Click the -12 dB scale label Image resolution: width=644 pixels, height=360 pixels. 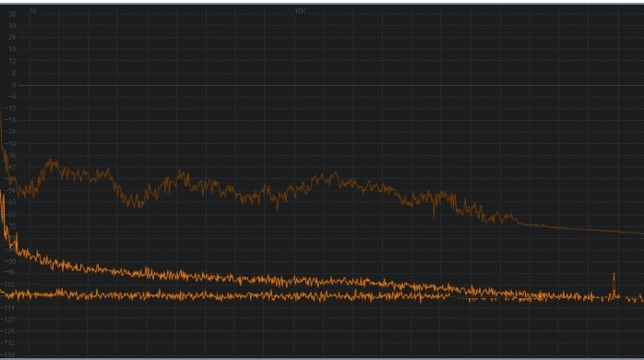click(10, 108)
